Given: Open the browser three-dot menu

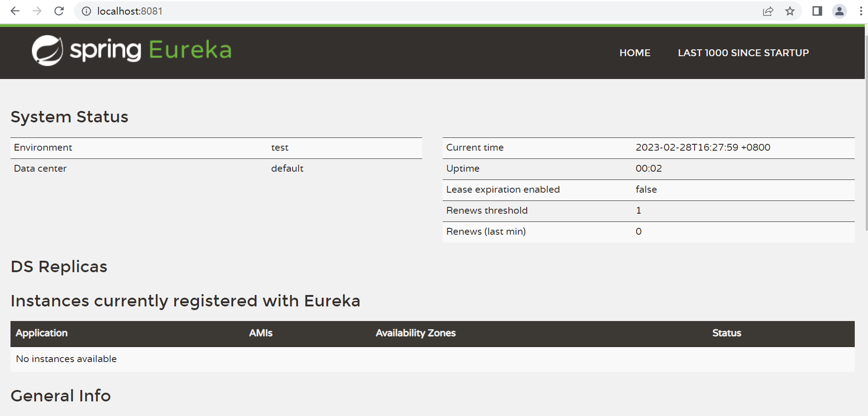Looking at the screenshot, I should [x=861, y=11].
